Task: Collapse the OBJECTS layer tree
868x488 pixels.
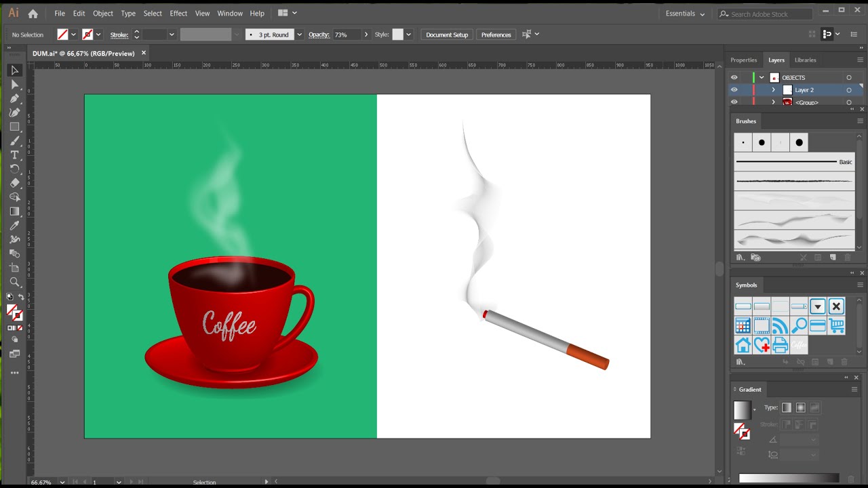Action: 762,77
